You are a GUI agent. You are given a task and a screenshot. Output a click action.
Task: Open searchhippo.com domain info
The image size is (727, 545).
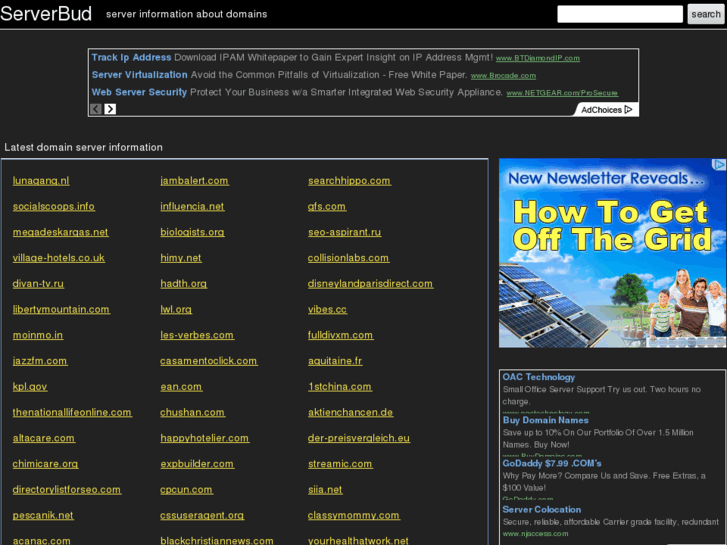click(x=349, y=181)
